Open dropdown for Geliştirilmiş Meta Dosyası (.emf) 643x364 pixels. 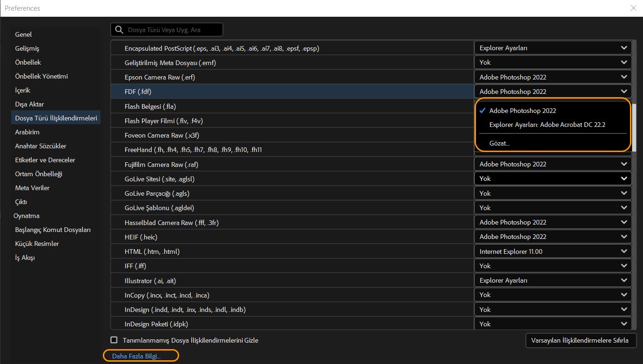click(553, 62)
